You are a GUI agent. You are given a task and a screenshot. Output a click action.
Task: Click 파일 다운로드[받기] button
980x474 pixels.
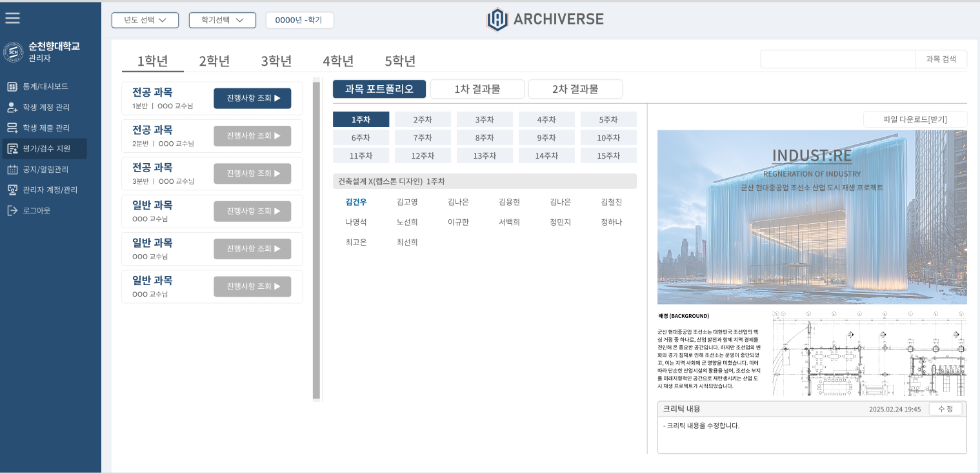tap(914, 119)
